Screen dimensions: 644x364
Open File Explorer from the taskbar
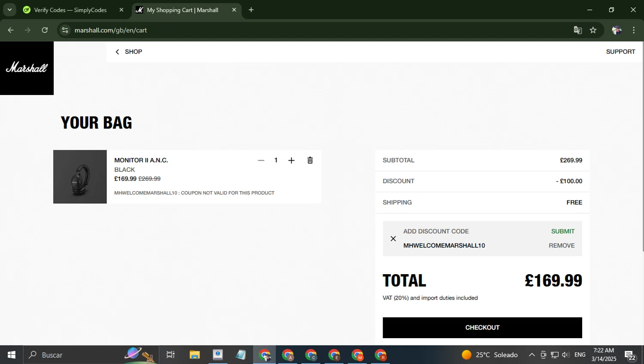coord(194,355)
